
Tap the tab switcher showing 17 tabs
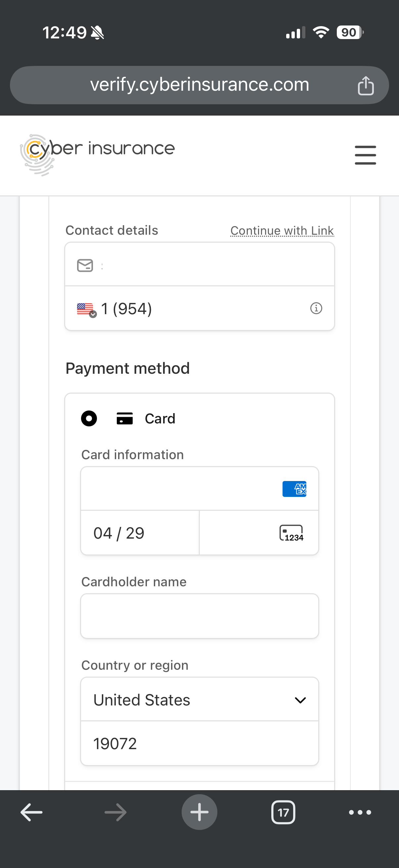283,812
